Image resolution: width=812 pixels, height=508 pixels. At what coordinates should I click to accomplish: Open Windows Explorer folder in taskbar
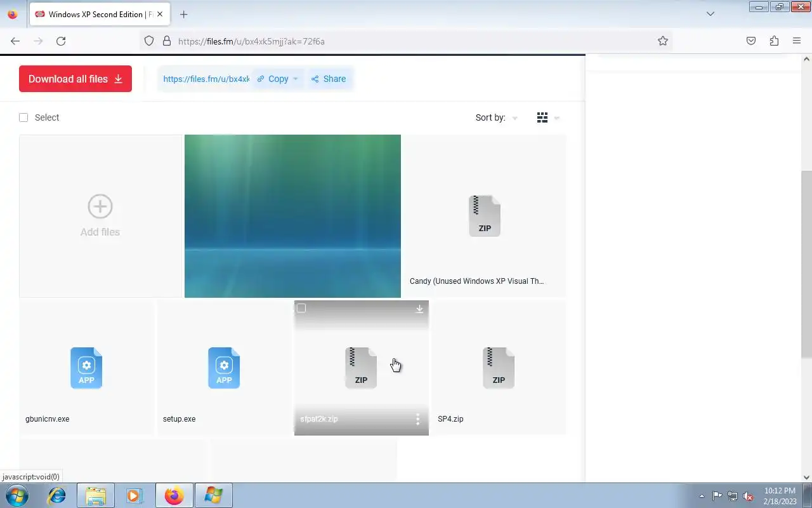(96, 495)
